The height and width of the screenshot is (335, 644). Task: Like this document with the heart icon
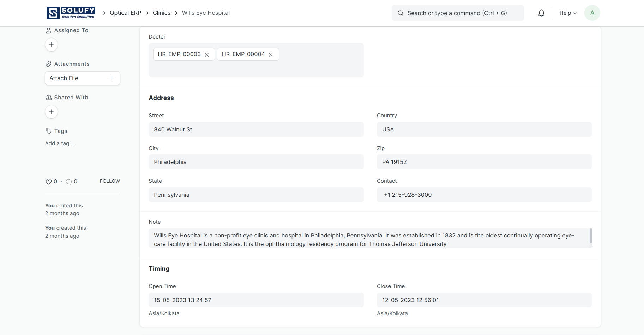pyautogui.click(x=49, y=182)
